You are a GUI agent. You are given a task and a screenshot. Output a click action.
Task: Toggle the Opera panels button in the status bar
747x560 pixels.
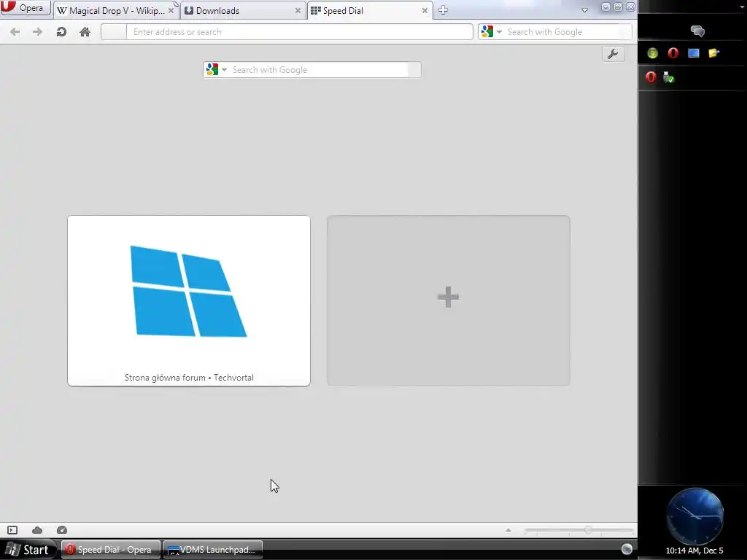12,530
